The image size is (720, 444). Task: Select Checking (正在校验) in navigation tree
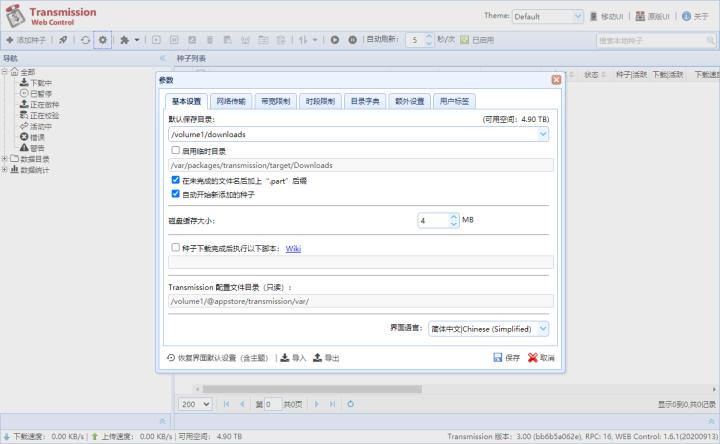[x=39, y=115]
